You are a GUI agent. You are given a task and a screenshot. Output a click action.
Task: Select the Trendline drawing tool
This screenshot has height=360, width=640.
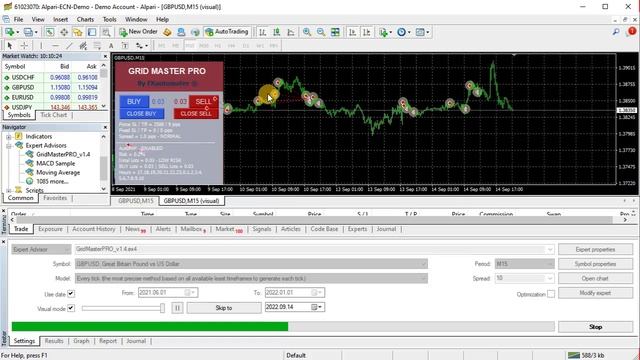(x=69, y=46)
